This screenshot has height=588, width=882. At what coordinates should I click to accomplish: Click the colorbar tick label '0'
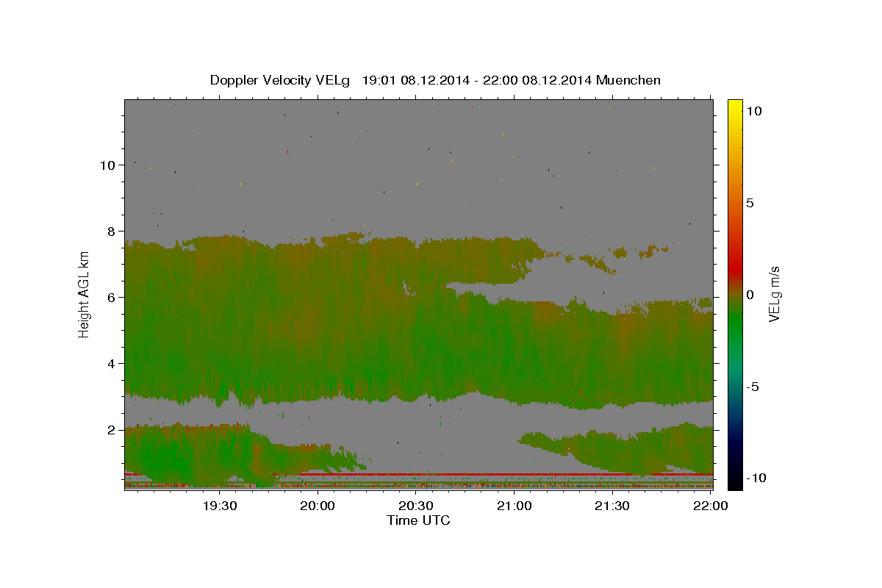(750, 295)
